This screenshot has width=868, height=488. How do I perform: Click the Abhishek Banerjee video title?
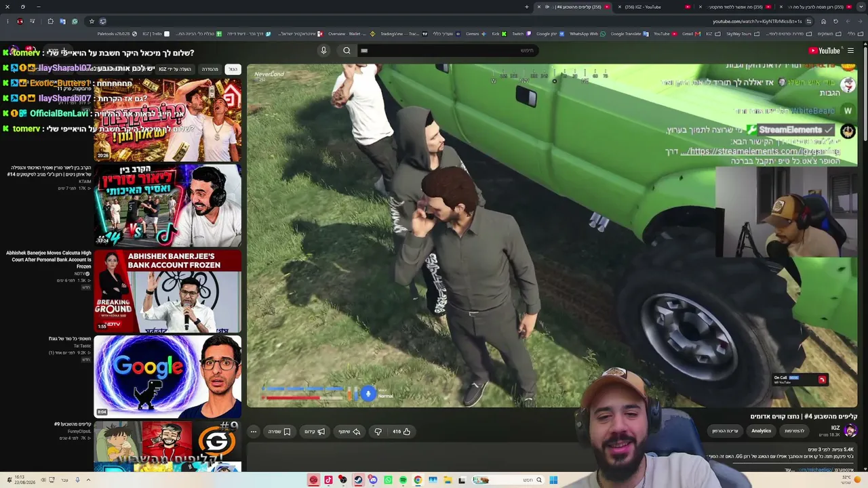[x=48, y=260]
